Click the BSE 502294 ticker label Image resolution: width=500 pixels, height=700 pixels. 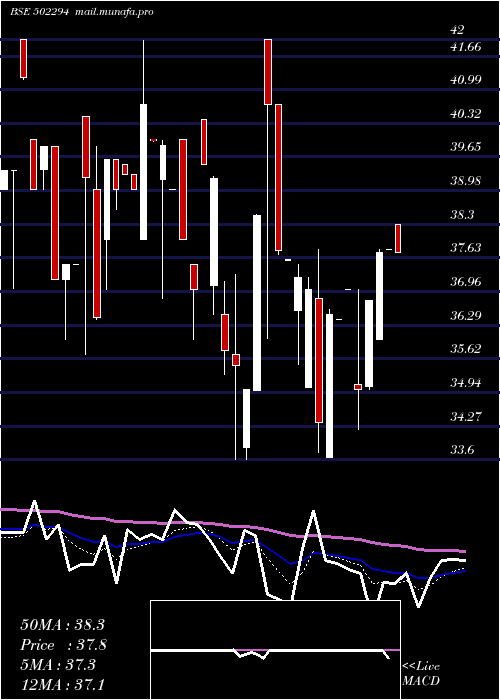click(39, 12)
